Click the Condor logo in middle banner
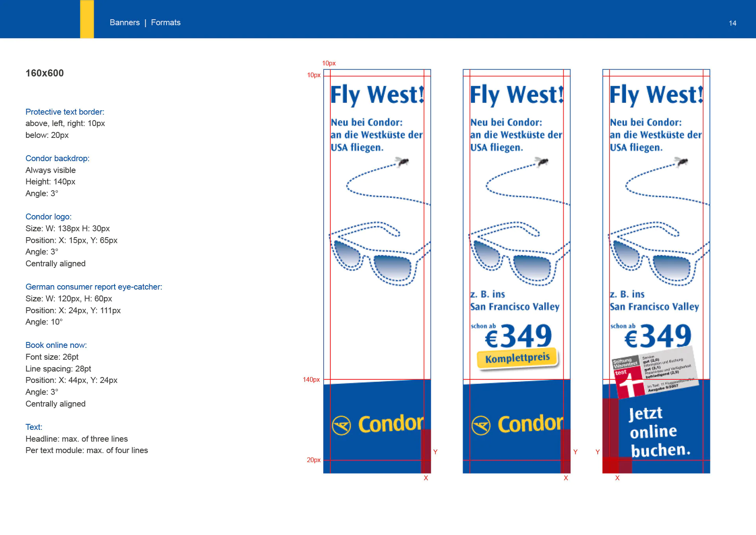This screenshot has width=756, height=535. (518, 424)
